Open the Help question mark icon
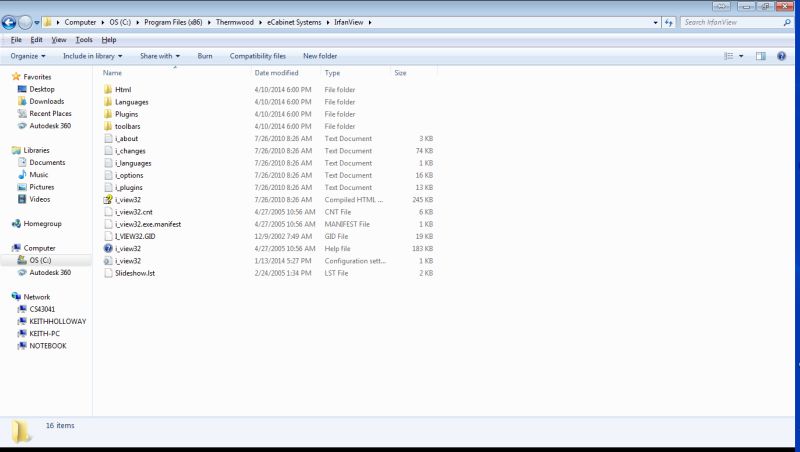 coord(780,56)
